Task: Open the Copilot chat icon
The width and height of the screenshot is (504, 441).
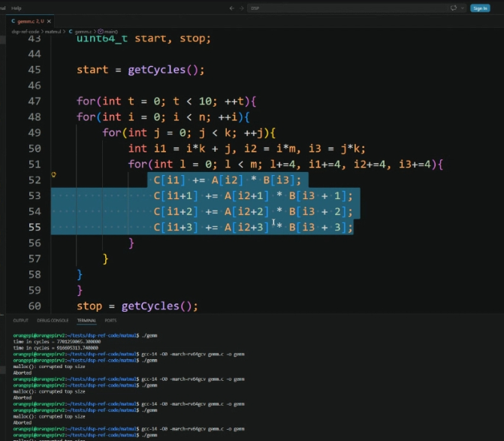Action: tap(454, 8)
